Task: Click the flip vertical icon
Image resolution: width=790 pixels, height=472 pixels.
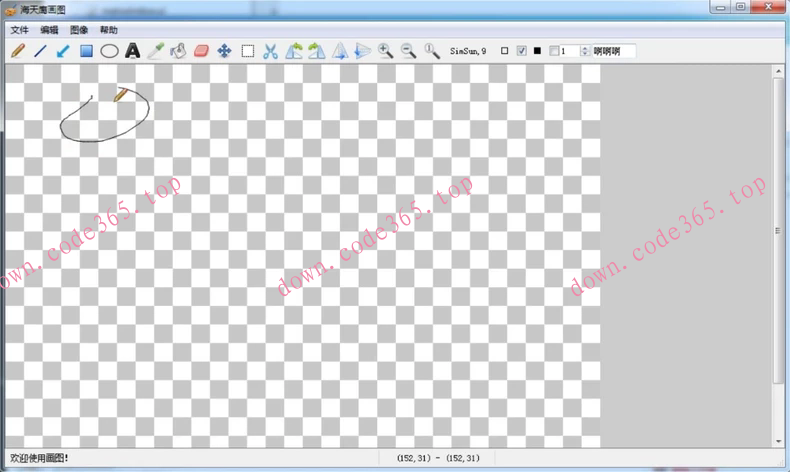Action: click(x=363, y=51)
